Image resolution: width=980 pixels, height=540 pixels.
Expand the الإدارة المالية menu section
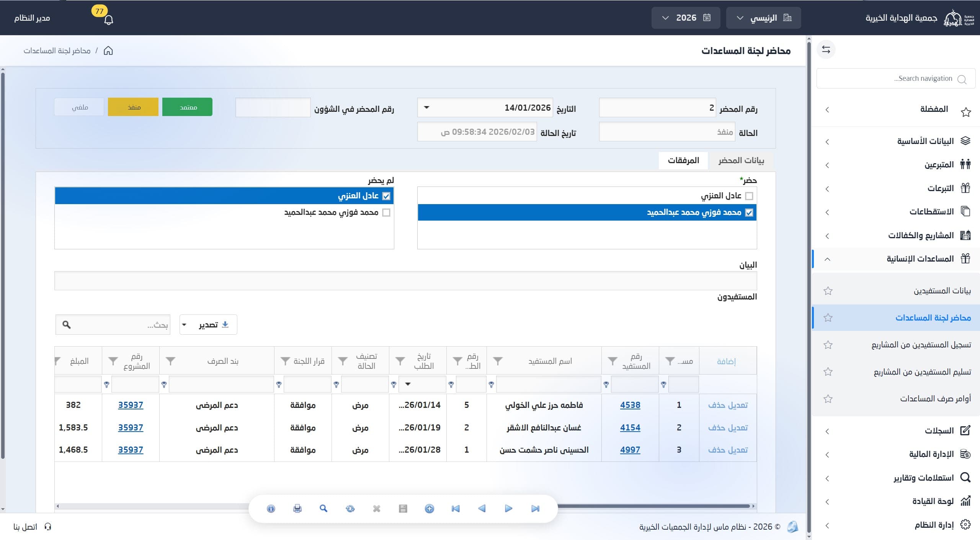896,455
